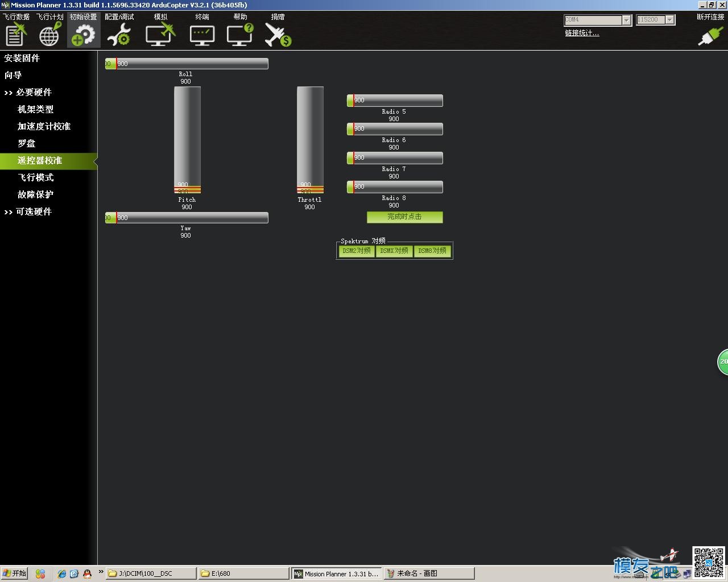Click the Roll channel bar
The height and width of the screenshot is (582, 728).
[187, 64]
